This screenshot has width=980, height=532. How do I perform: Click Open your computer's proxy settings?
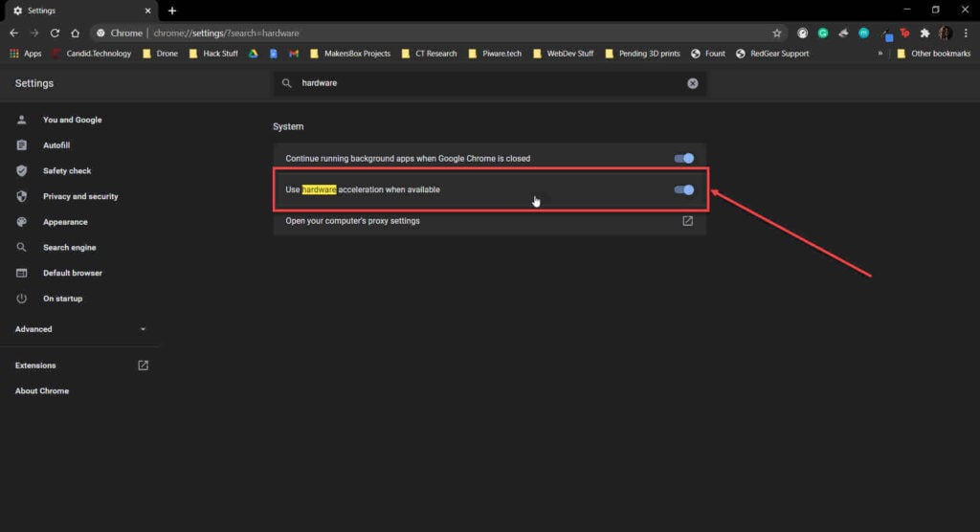click(489, 221)
